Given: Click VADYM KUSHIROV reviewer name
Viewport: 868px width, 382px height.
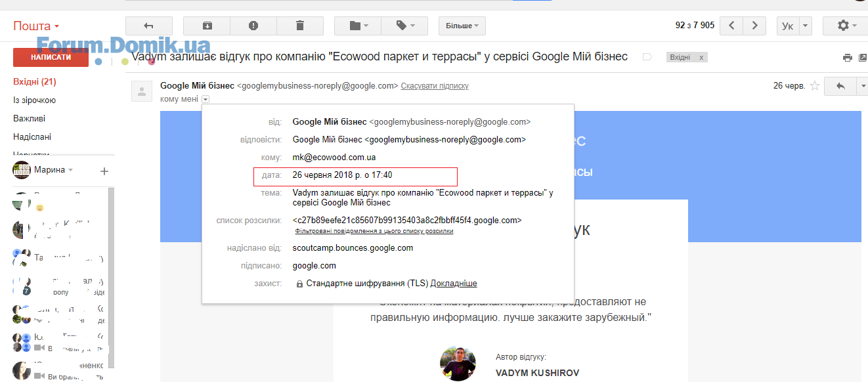Looking at the screenshot, I should tap(538, 373).
